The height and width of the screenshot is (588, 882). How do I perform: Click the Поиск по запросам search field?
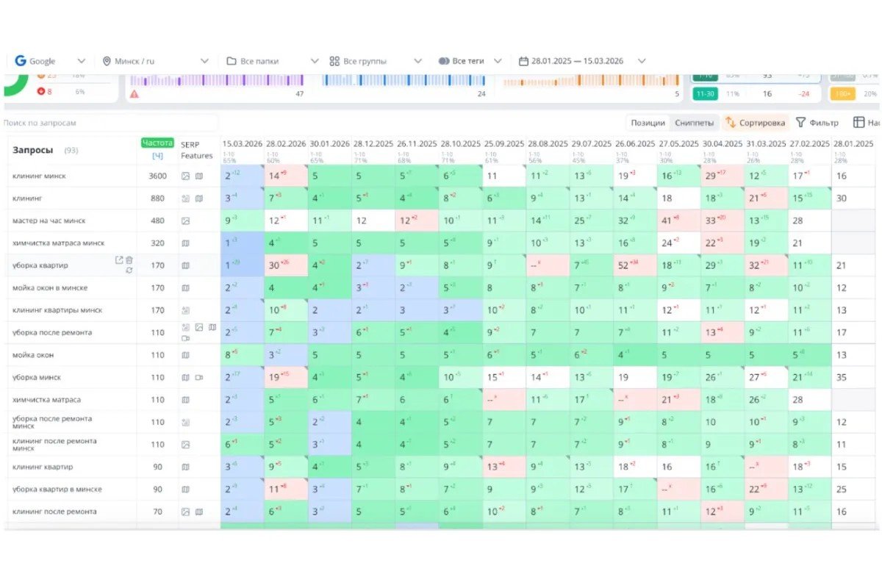(x=110, y=123)
